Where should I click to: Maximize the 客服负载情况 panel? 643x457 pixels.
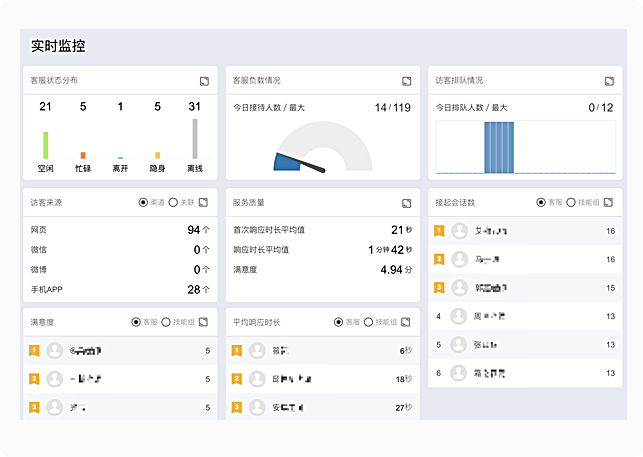[406, 81]
